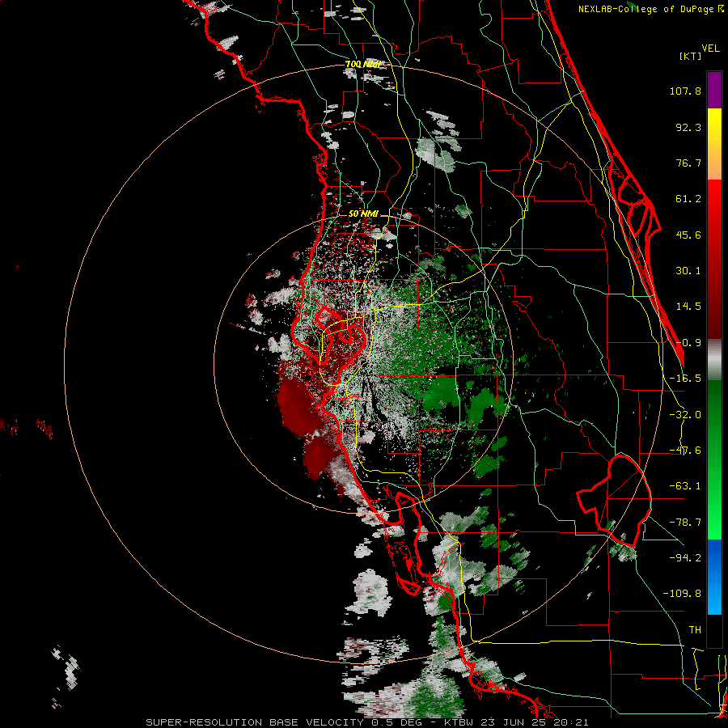Select the 107.8 velocity scale value

685,91
